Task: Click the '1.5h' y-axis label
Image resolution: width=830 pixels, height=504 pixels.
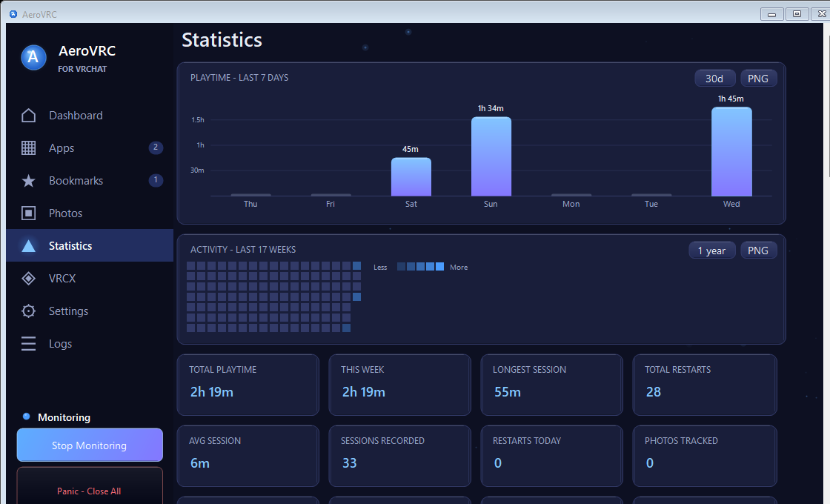Action: tap(197, 120)
